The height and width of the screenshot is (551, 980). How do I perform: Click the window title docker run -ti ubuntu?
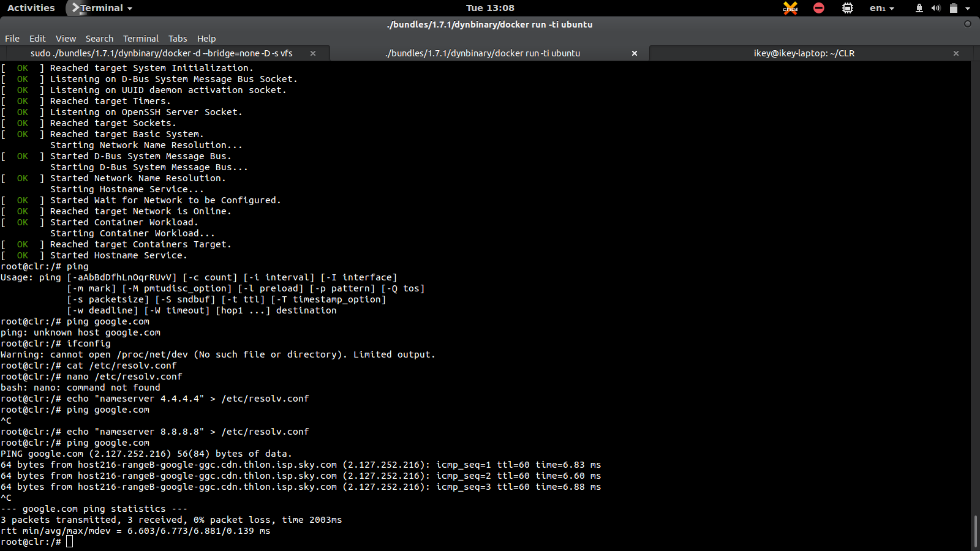[490, 24]
